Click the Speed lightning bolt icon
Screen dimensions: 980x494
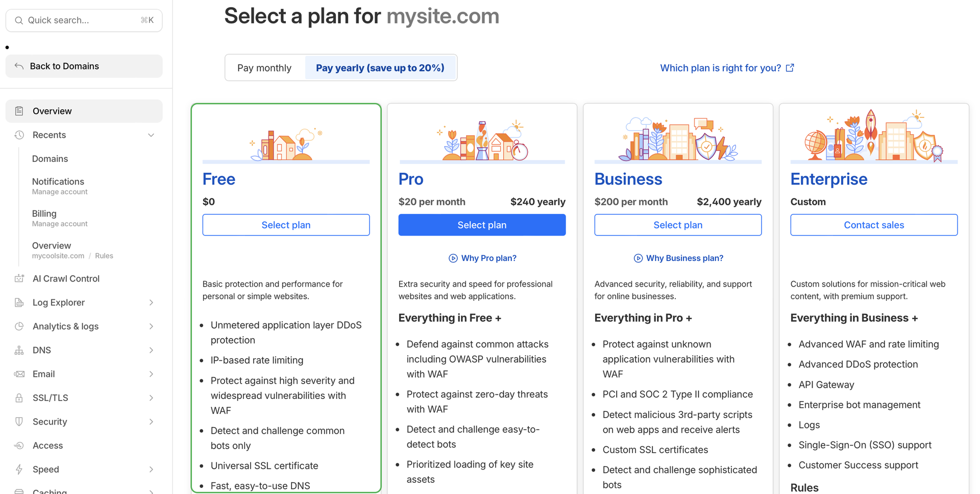(x=19, y=469)
